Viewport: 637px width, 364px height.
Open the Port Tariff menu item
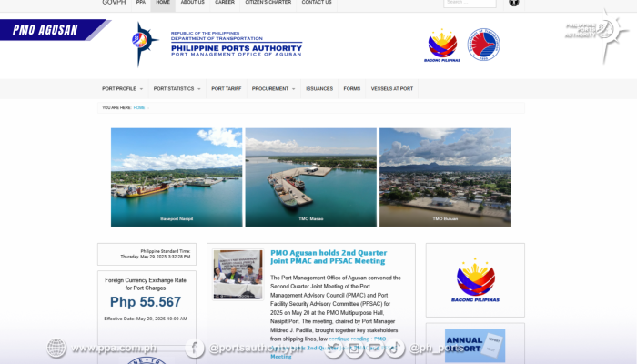coord(227,88)
